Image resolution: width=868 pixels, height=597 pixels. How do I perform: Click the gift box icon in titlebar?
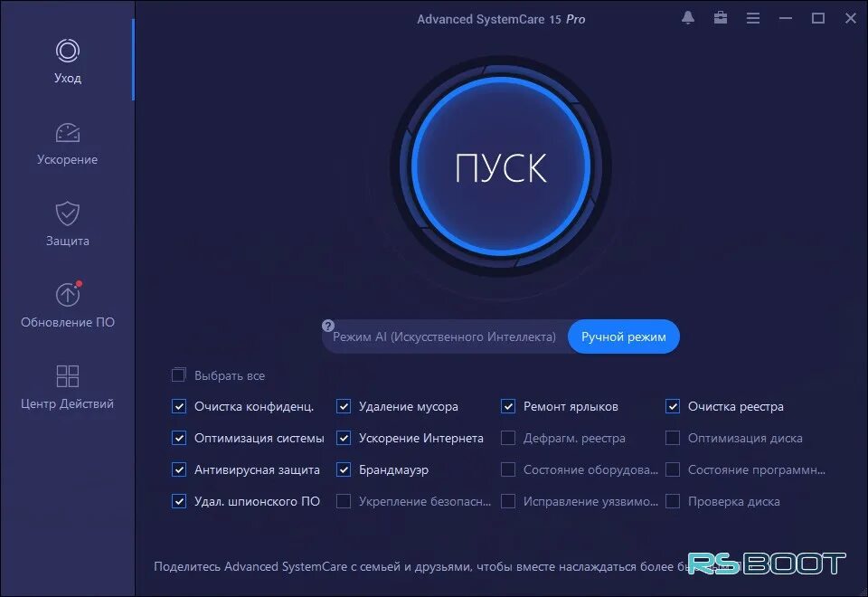[720, 17]
